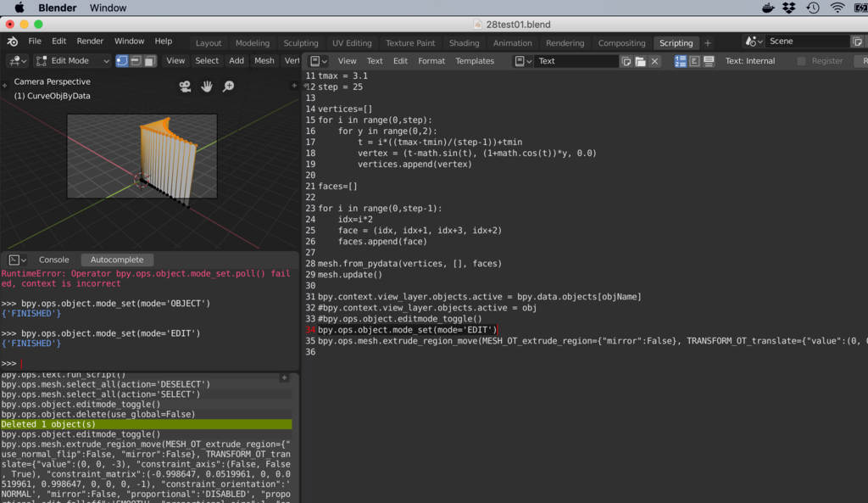Switch to the Sculpting workspace tab
This screenshot has width=868, height=503.
301,43
